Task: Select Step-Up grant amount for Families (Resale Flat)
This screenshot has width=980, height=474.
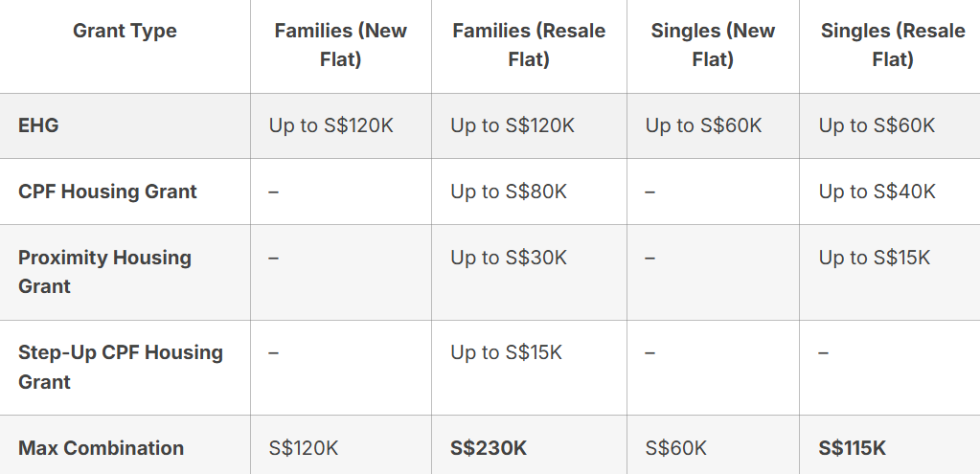Action: coord(506,352)
